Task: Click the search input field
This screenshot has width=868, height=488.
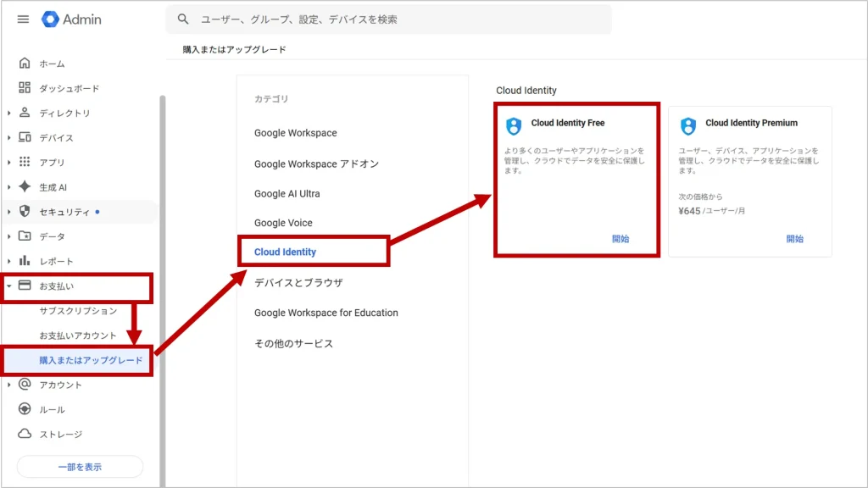Action: [398, 19]
